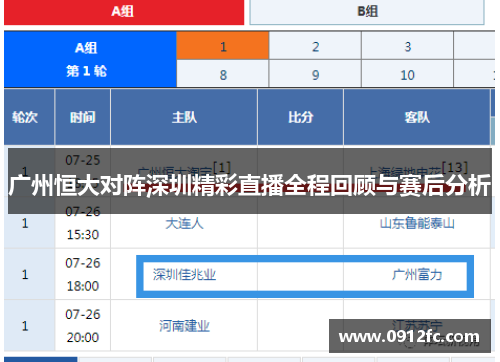The image size is (500, 362).
Task: Click the 比分 column header
Action: (x=300, y=117)
